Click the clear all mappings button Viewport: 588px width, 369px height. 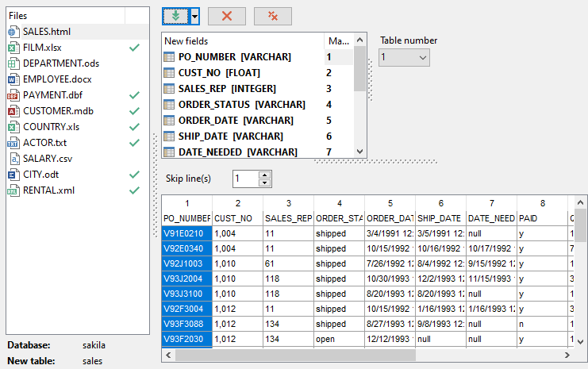coord(272,16)
